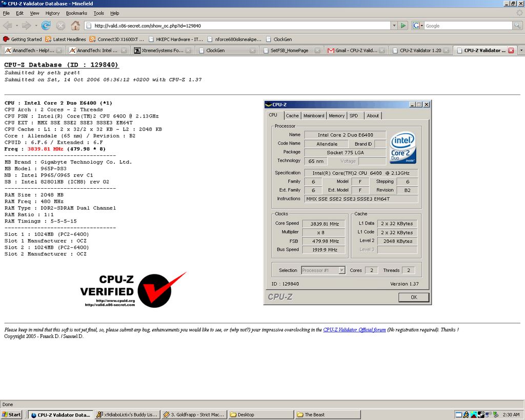Open Latest Headlines feed bookmark
This screenshot has width=525, height=420.
pos(66,39)
